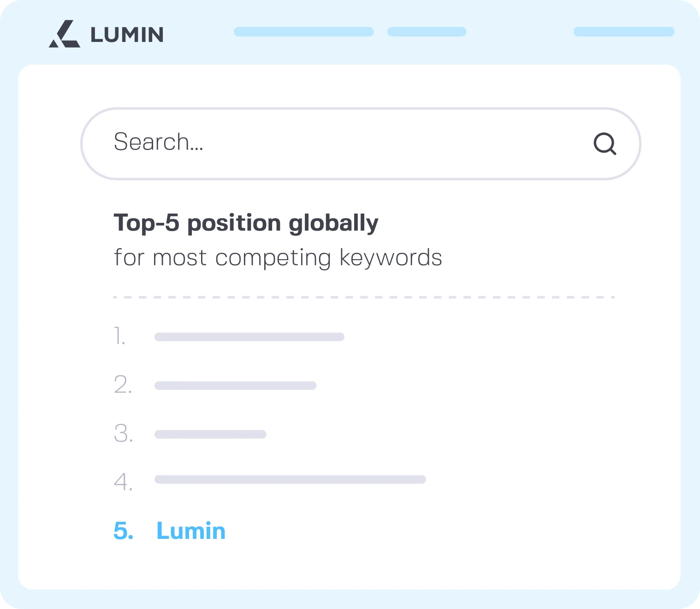This screenshot has width=700, height=609.
Task: Open the second ranked result placeholder bar
Action: pyautogui.click(x=235, y=386)
